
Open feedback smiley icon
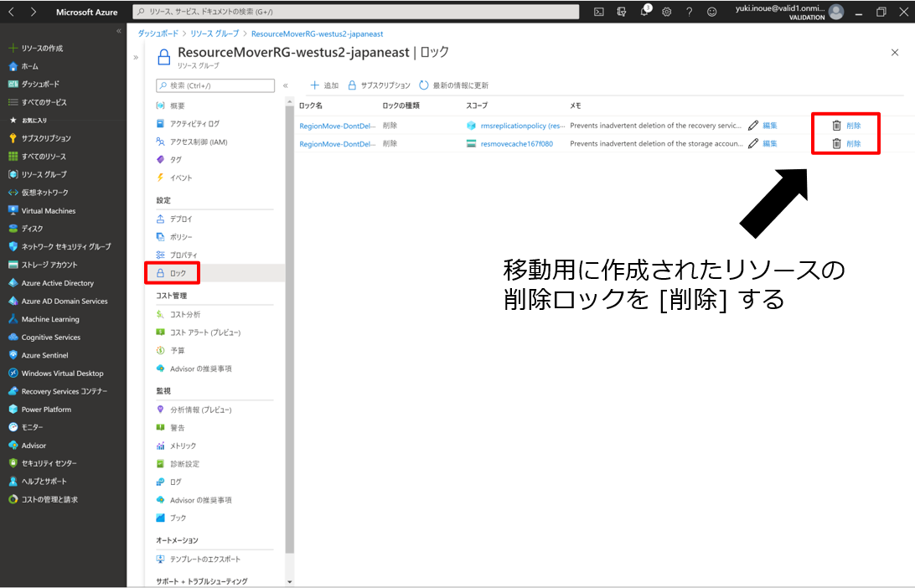click(712, 12)
